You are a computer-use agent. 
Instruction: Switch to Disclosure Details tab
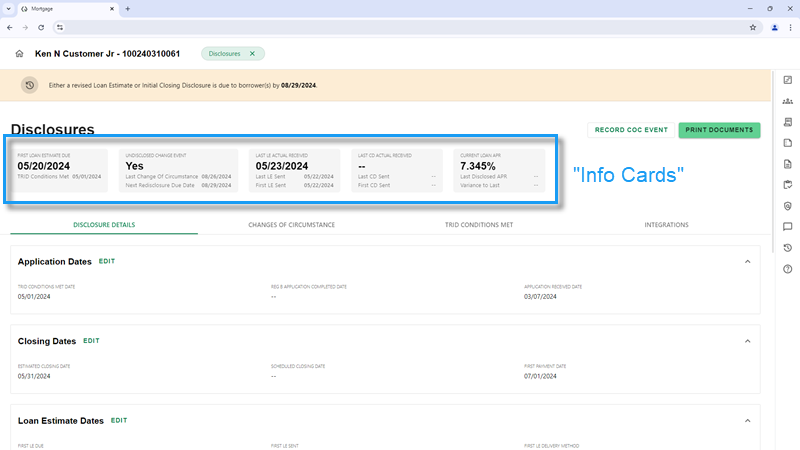104,225
